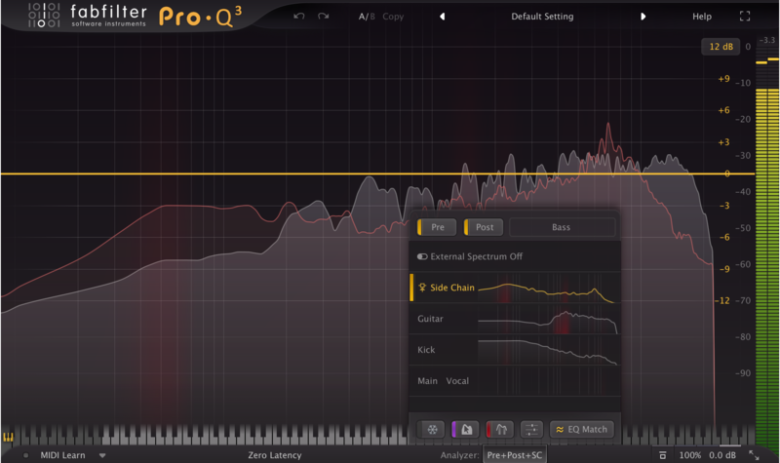The width and height of the screenshot is (780, 463).
Task: Toggle the Pre spectrum analyzer
Action: [x=437, y=227]
